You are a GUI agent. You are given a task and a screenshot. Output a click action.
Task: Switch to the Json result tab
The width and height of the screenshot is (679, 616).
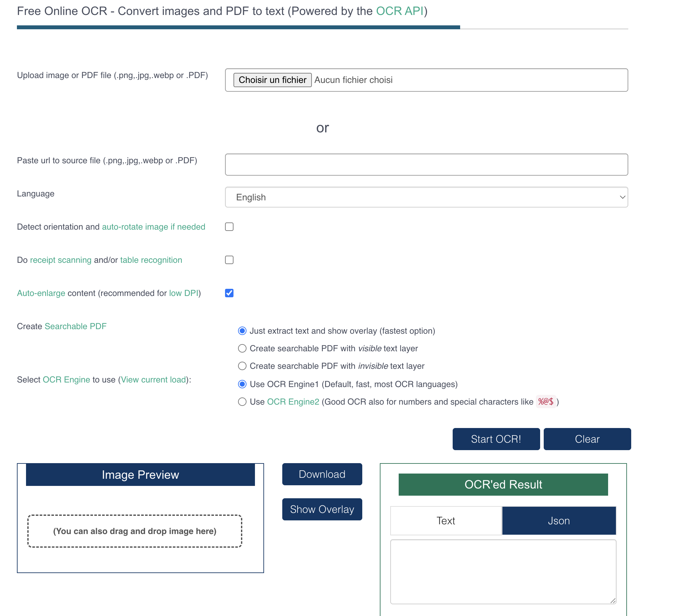click(x=558, y=520)
